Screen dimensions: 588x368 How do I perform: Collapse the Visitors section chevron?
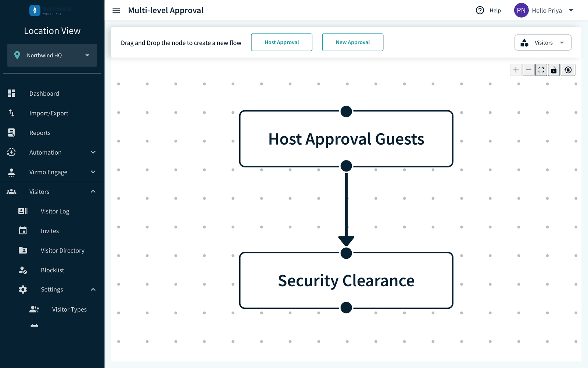[93, 191]
